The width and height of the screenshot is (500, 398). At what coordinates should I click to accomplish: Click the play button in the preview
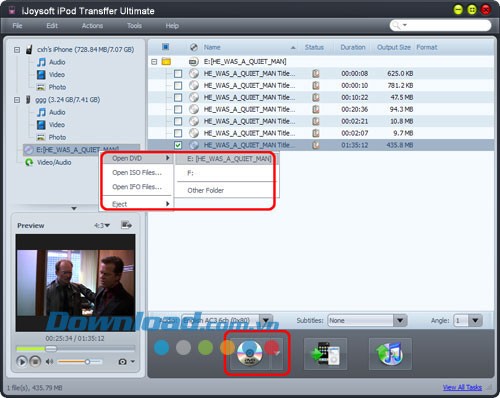pos(22,361)
